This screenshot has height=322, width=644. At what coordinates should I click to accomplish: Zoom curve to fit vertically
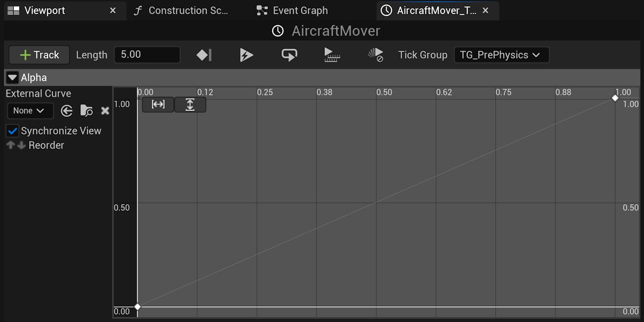(190, 104)
